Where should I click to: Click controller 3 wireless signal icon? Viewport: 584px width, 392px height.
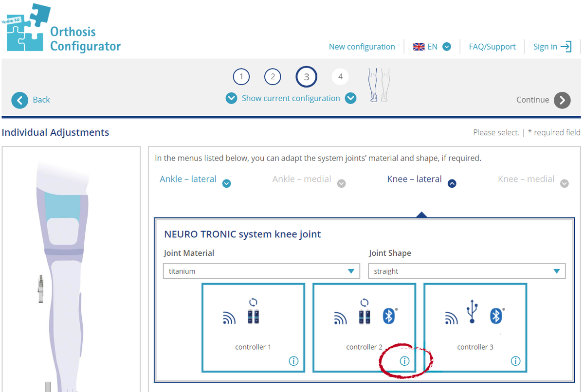tap(451, 318)
